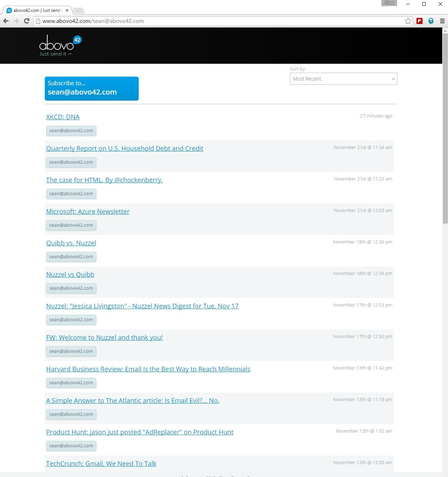The image size is (448, 477).
Task: Close the abovo42.com browser tab
Action: 67,10
